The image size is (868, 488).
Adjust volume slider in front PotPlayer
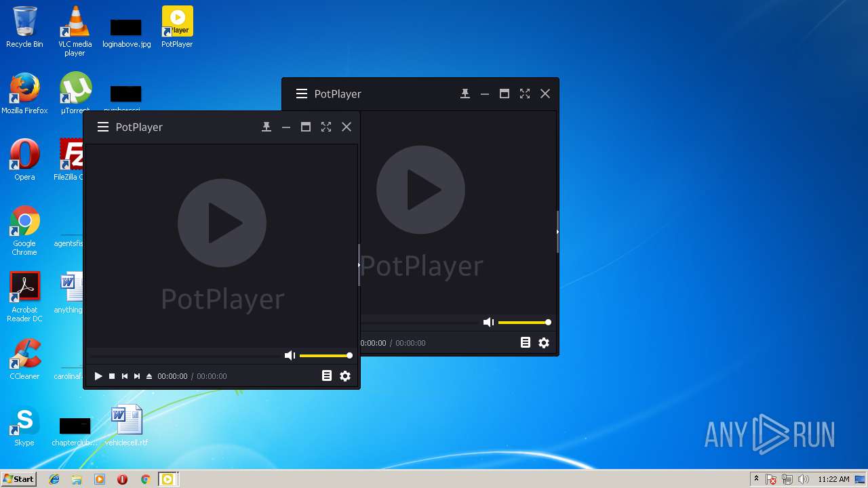click(x=325, y=355)
